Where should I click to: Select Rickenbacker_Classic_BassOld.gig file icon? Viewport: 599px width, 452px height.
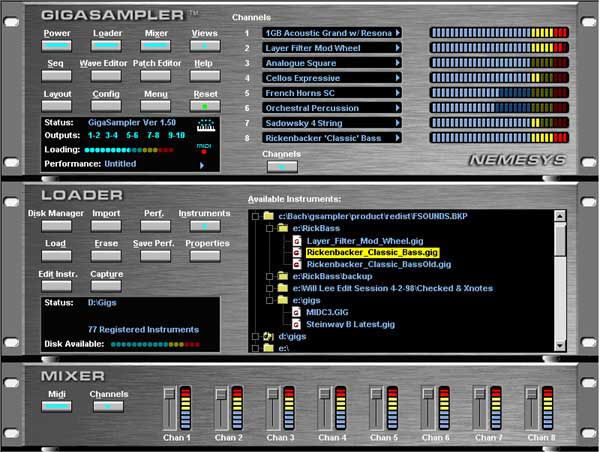(297, 264)
